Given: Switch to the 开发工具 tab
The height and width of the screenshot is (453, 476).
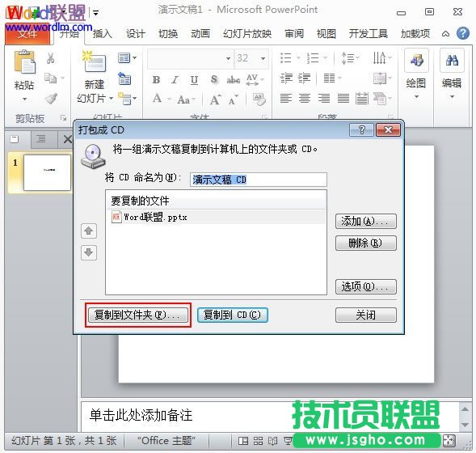Looking at the screenshot, I should [369, 33].
